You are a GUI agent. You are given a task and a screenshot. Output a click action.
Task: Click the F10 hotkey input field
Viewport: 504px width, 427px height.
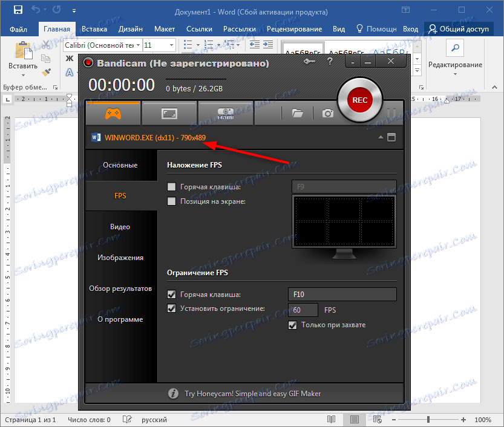(x=342, y=295)
